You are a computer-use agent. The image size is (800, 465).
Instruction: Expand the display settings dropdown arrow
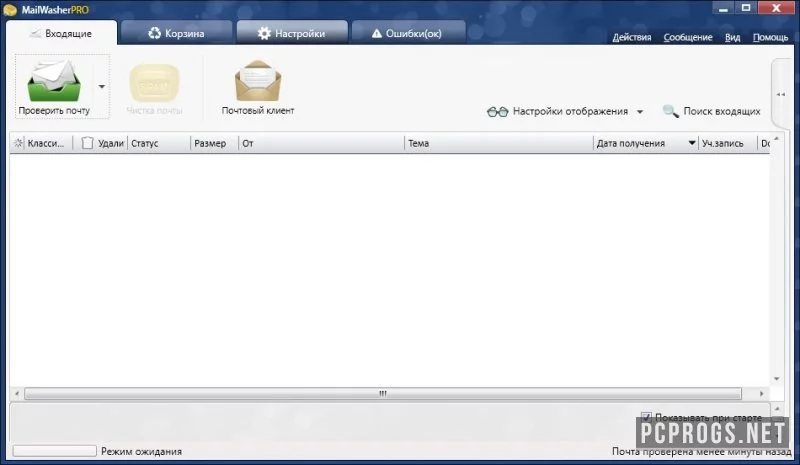640,112
